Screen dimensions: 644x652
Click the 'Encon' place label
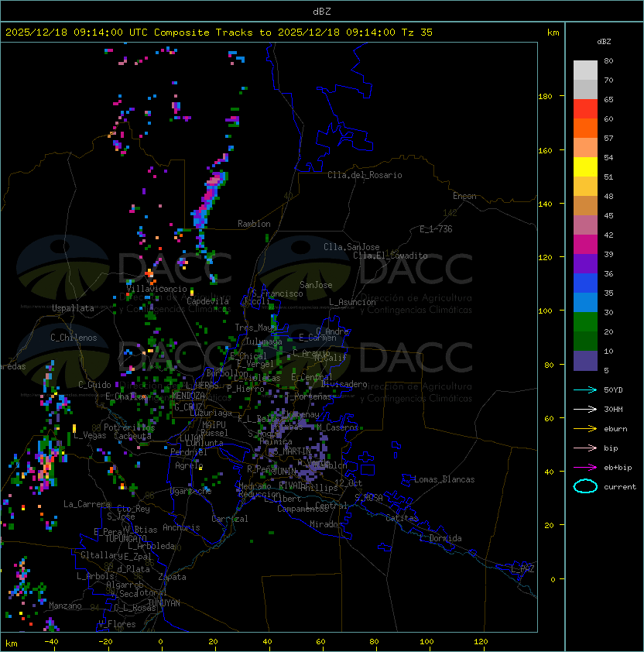pyautogui.click(x=464, y=196)
